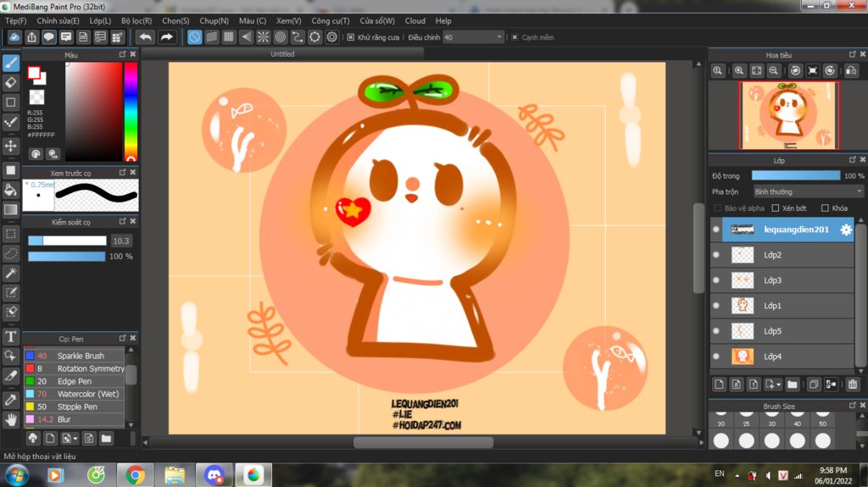The height and width of the screenshot is (487, 868).
Task: Undock the Lớp layer panel
Action: [x=853, y=160]
